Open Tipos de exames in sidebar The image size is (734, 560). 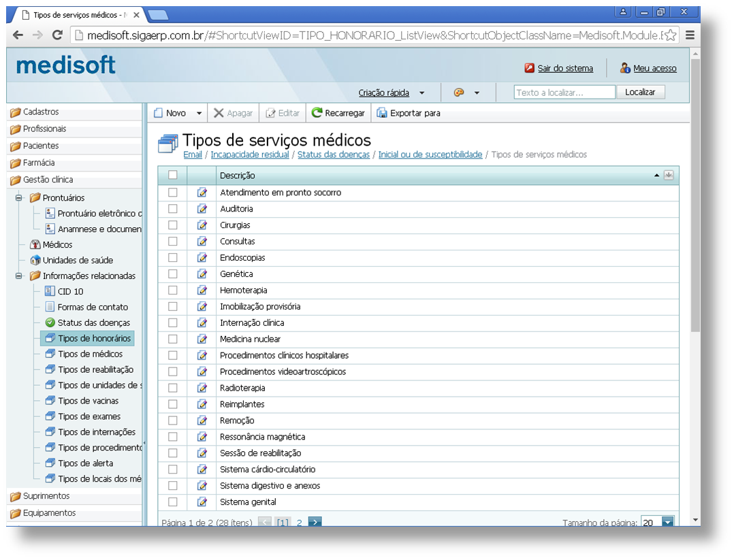tap(83, 416)
